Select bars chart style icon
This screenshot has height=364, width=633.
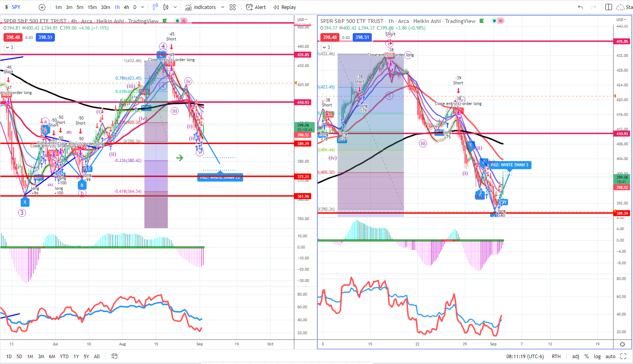tap(155, 7)
